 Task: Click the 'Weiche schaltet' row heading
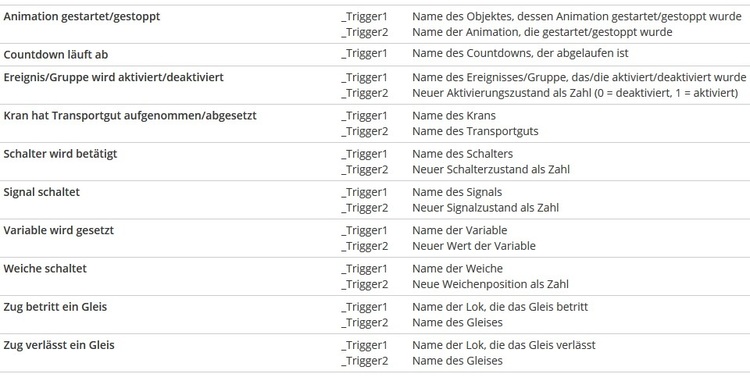tap(45, 269)
